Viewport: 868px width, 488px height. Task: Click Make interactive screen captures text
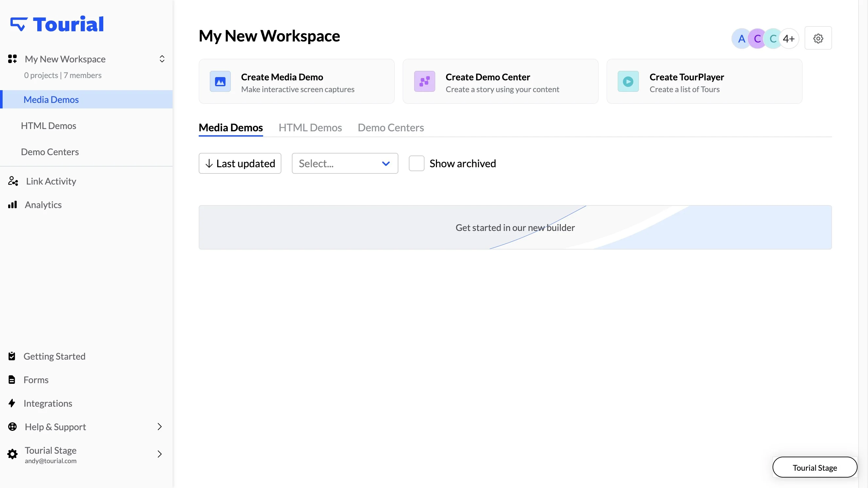tap(298, 89)
